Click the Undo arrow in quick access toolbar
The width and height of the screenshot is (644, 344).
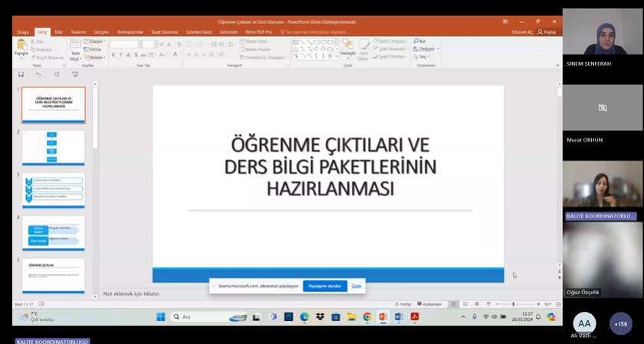38,75
